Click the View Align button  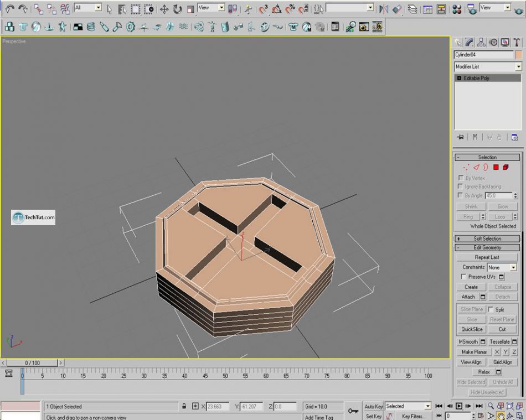471,362
